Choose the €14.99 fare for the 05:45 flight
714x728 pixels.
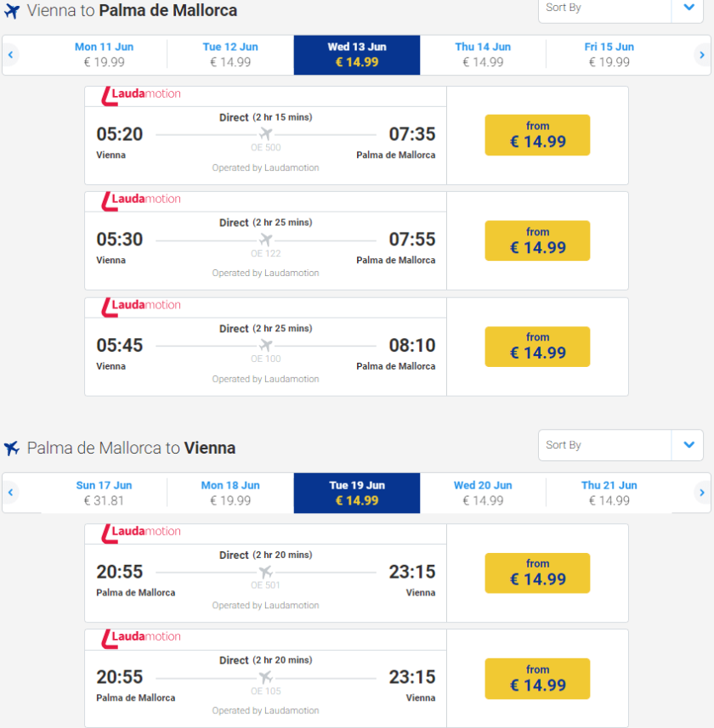tap(537, 347)
